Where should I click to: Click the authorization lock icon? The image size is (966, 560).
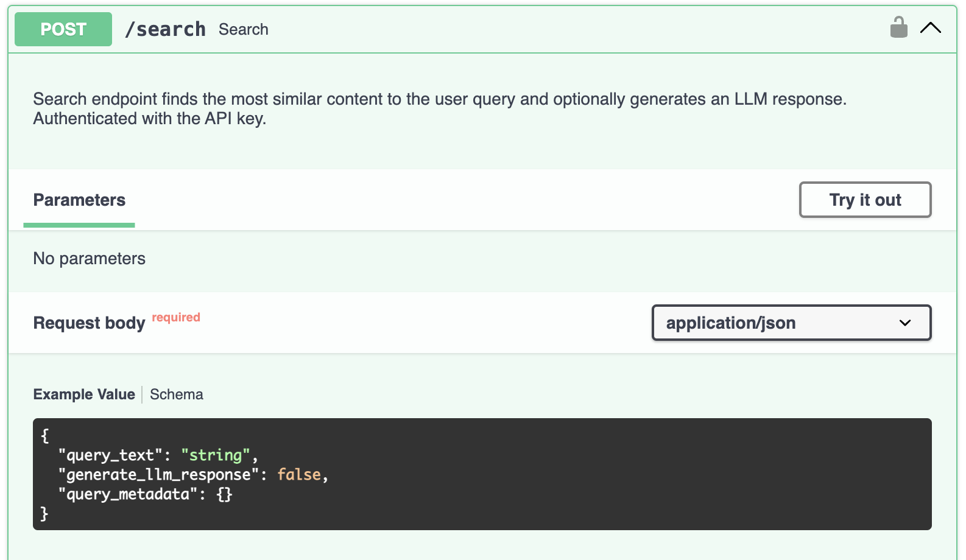898,28
